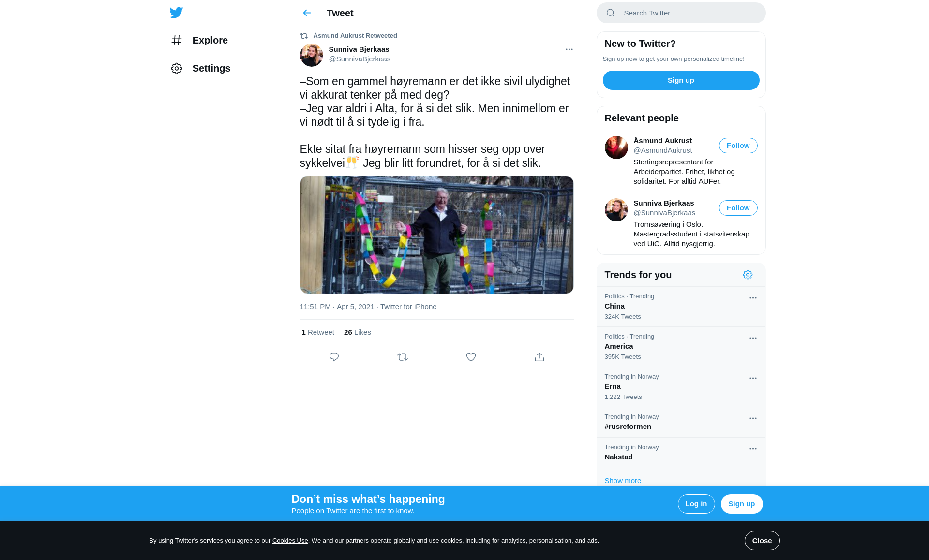The width and height of the screenshot is (929, 560).
Task: Reply to the tweet with comment icon
Action: click(x=334, y=357)
